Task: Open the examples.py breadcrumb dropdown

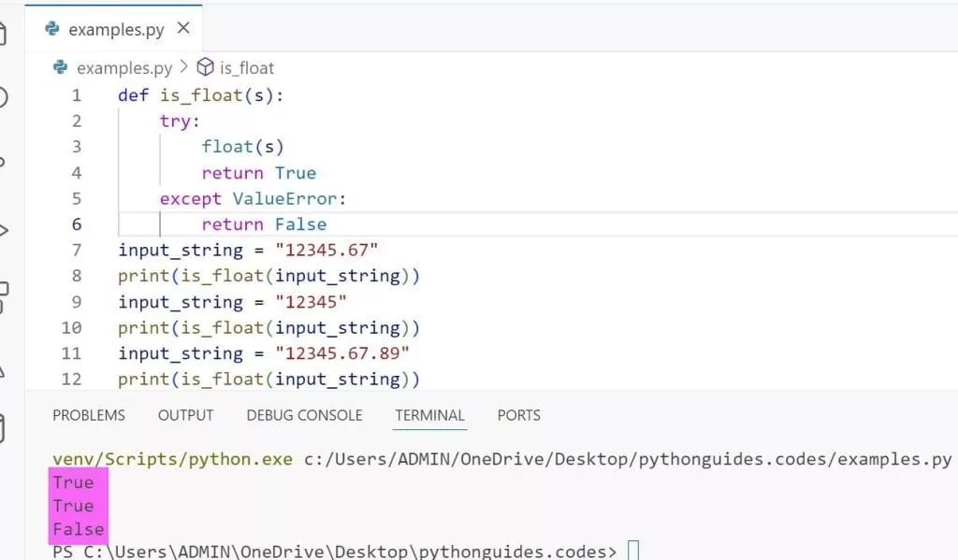Action: coord(123,67)
